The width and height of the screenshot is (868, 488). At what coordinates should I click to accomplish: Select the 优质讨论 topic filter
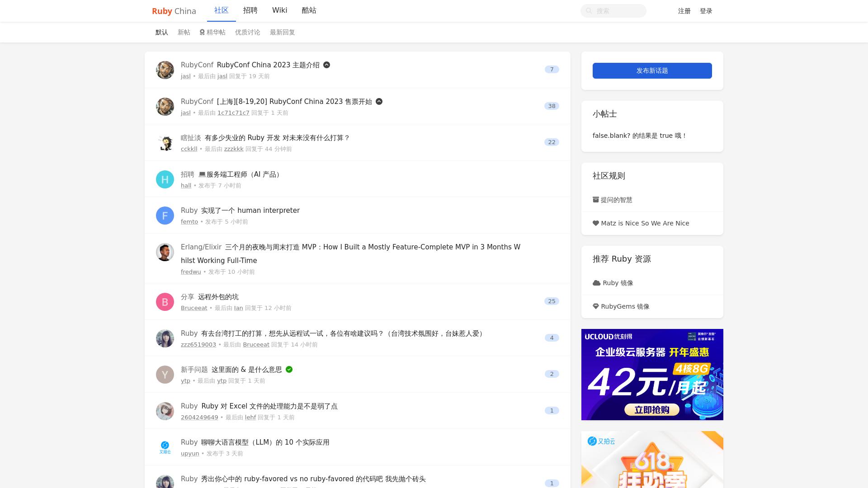tap(248, 32)
